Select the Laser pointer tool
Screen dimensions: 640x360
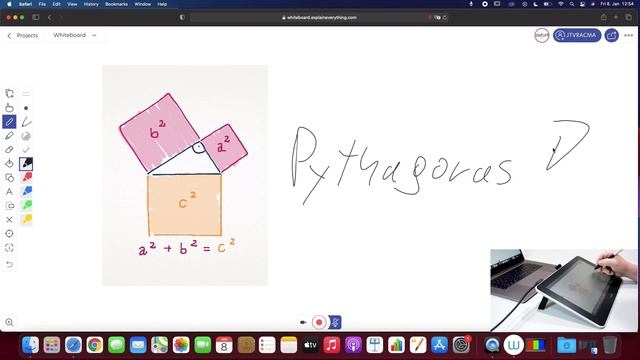9,233
